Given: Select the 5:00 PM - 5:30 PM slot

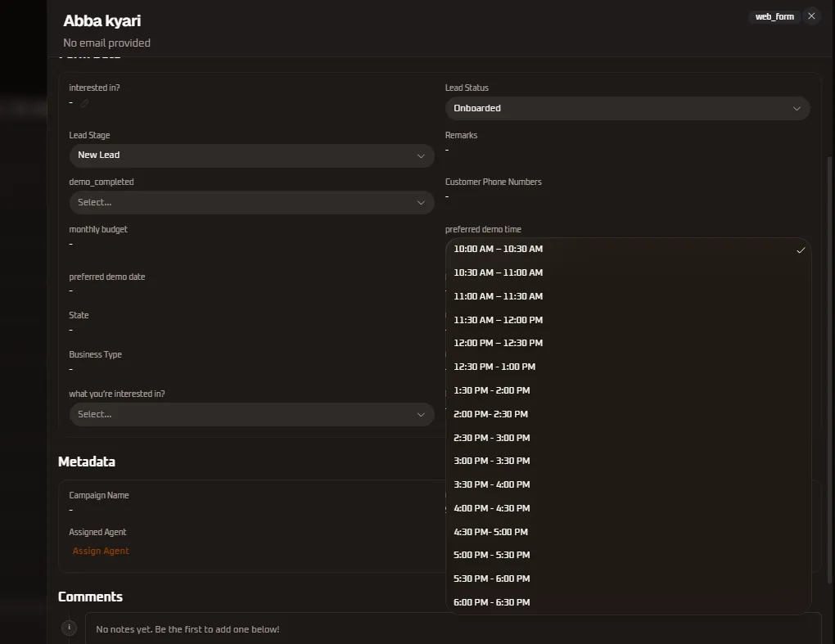Looking at the screenshot, I should pyautogui.click(x=629, y=555).
